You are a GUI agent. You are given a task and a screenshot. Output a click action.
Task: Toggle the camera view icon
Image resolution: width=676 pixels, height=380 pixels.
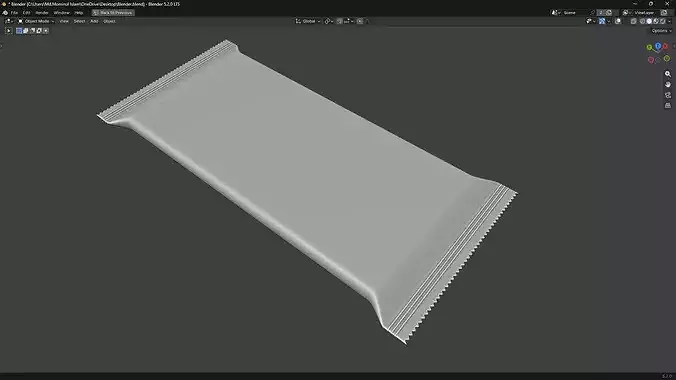point(668,95)
